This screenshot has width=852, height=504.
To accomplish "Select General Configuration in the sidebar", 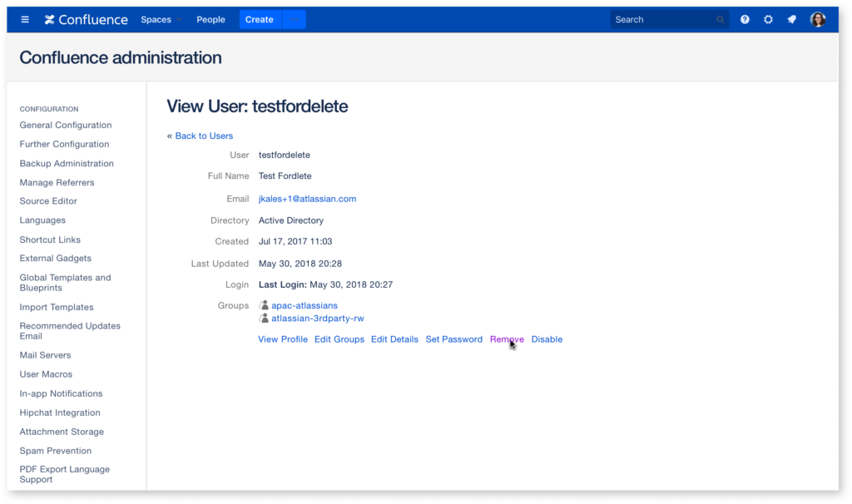I will (x=66, y=125).
